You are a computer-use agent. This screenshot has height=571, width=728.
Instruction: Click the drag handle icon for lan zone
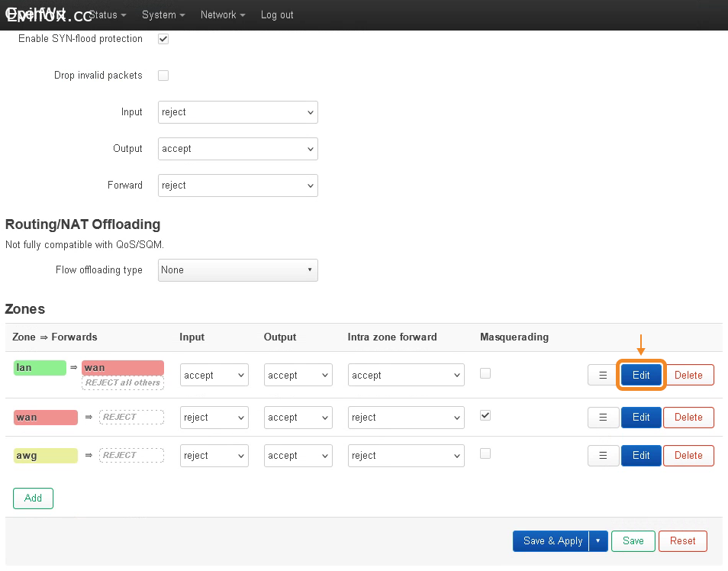[x=603, y=376]
